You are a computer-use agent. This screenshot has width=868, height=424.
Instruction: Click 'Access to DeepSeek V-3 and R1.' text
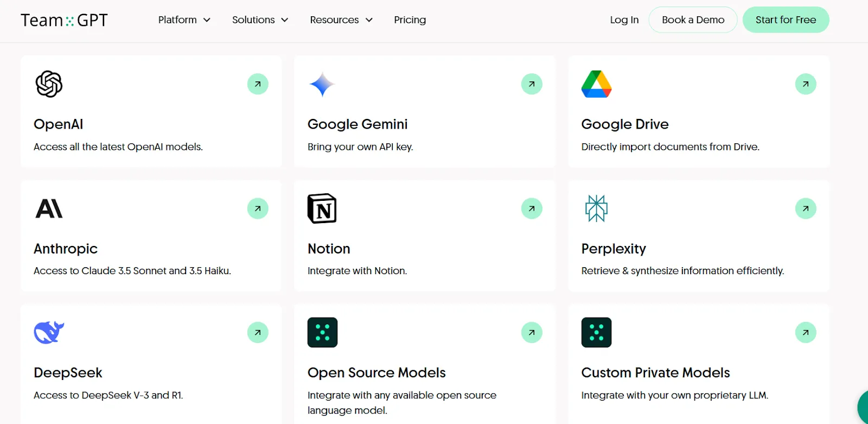click(108, 395)
